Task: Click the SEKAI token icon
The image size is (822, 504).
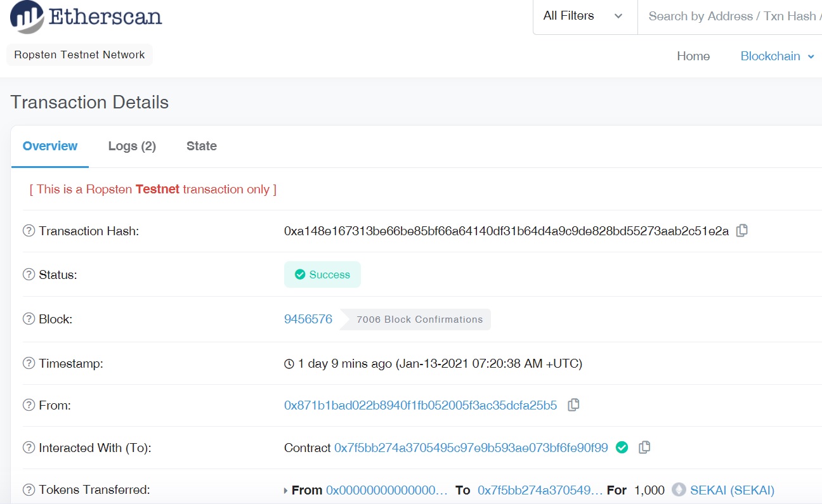Action: (x=679, y=490)
